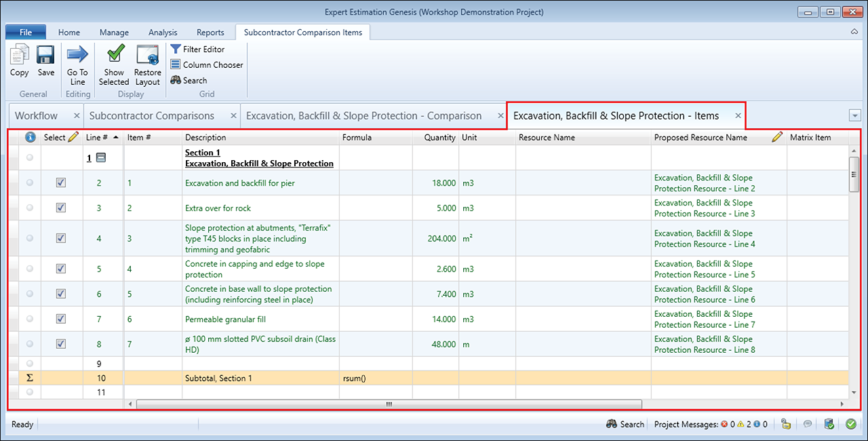Image resolution: width=868 pixels, height=441 pixels.
Task: Open the Column Chooser
Action: tap(206, 65)
